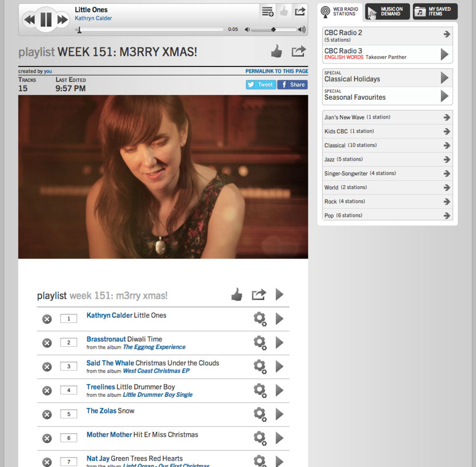Open settings gear for Snow track
Screen dimensions: 476x467
pos(260,414)
